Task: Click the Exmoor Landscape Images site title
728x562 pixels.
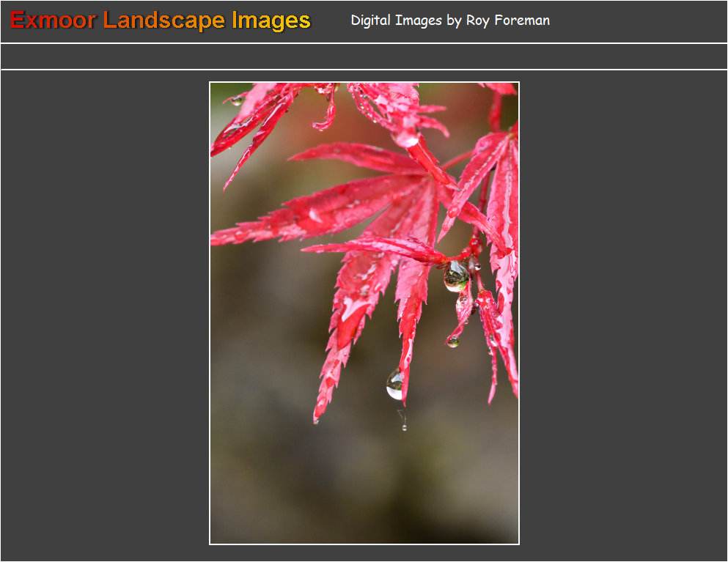Action: coord(160,21)
